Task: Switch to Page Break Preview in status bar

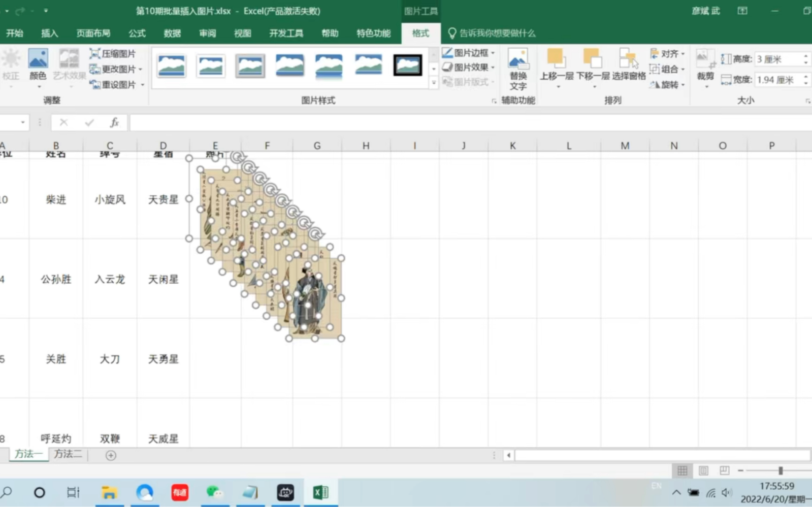Action: point(724,470)
